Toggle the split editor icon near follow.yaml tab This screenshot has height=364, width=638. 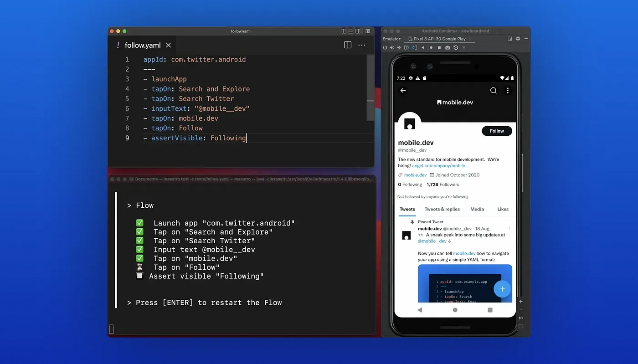[348, 45]
